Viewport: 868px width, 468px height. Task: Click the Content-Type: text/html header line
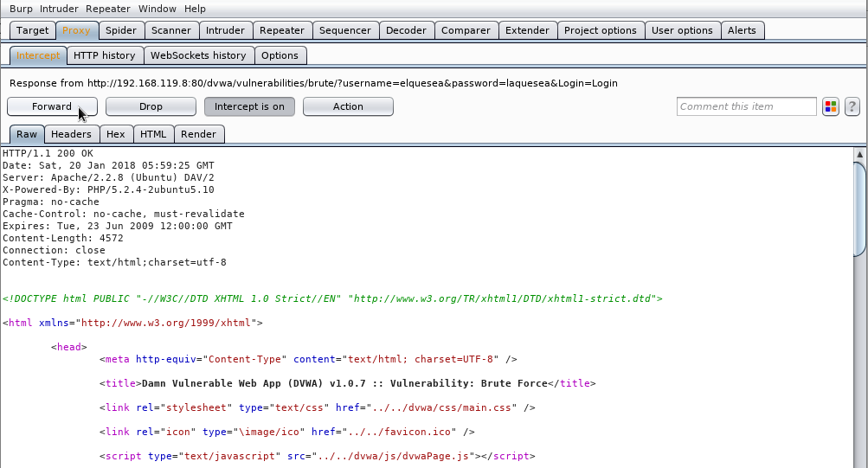[114, 263]
